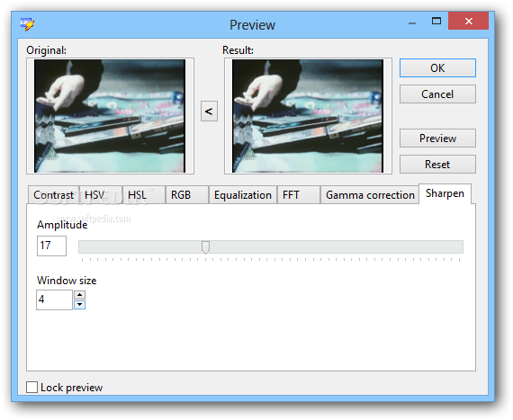Click the Original image thumbnail
This screenshot has width=513, height=420.
pos(110,116)
